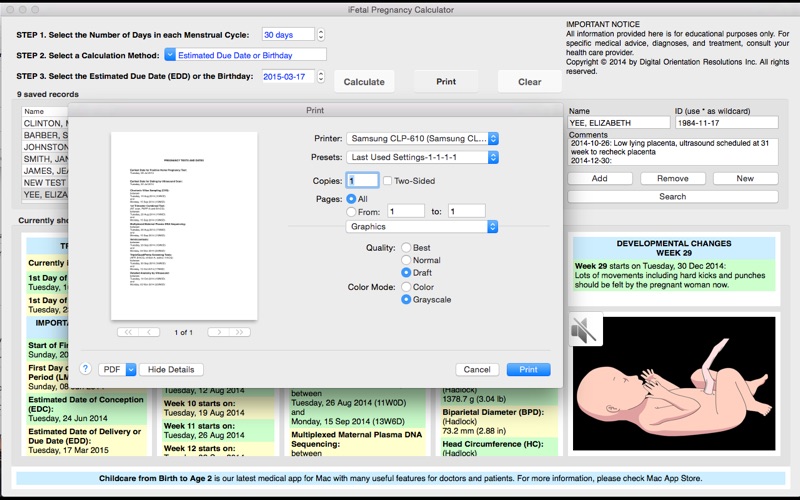Choose Draft print quality
800x500 pixels.
[x=406, y=273]
